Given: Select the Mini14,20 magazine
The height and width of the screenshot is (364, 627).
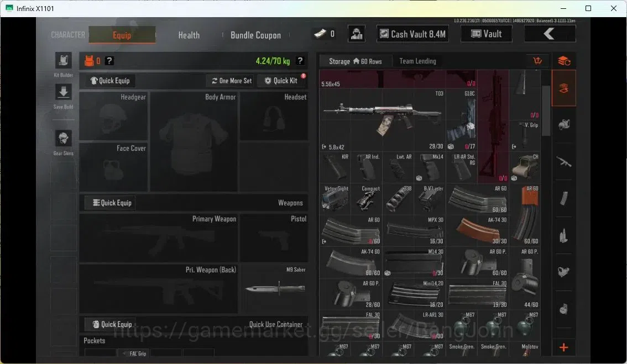Looking at the screenshot, I should coord(414,294).
